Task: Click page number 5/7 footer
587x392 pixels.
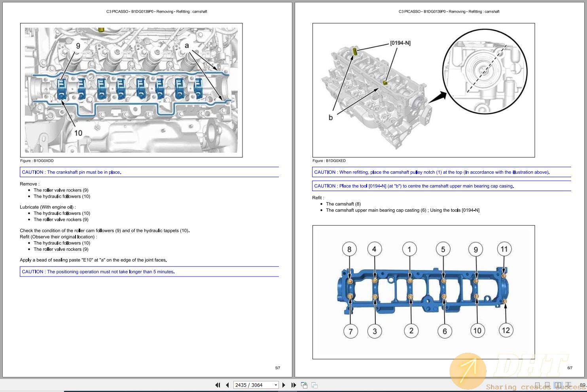Action: (x=278, y=368)
